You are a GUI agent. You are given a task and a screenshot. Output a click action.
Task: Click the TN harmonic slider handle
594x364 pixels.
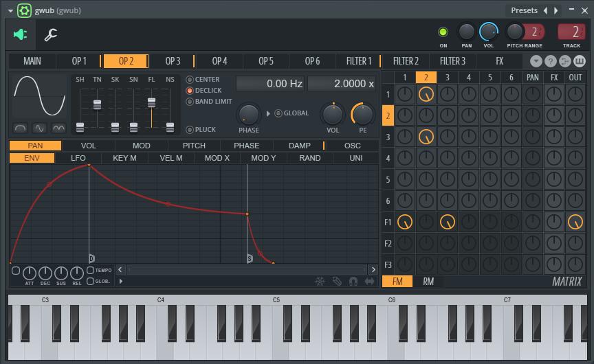pos(98,104)
